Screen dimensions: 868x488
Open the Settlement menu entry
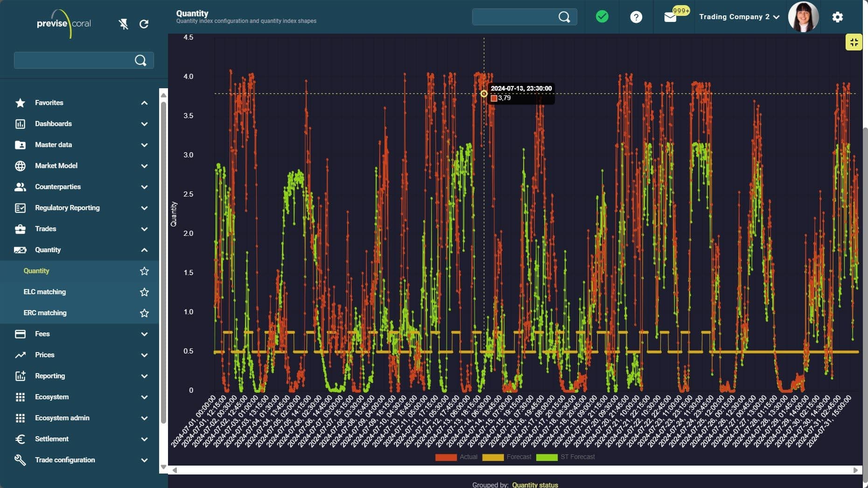coord(52,439)
